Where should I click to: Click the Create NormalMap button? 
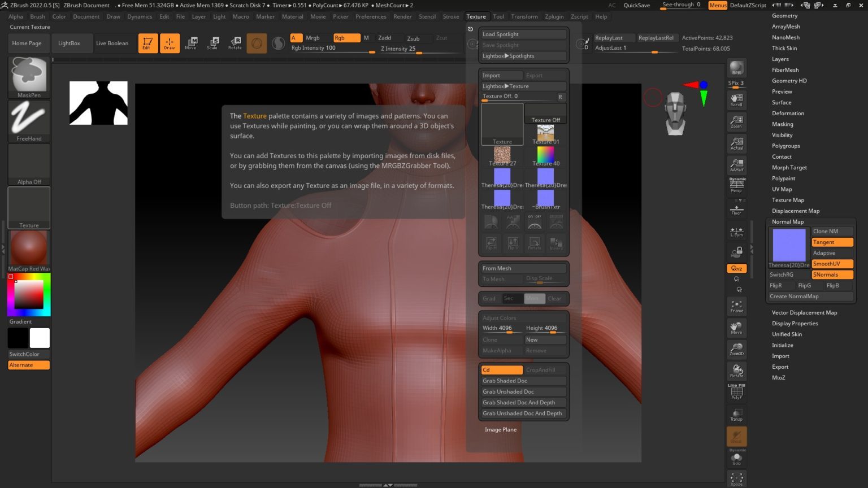click(x=810, y=296)
